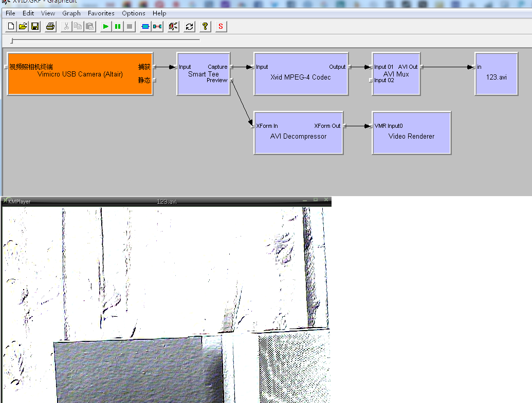This screenshot has width=532, height=403.
Task: Select the Vimicro USB Camera filter
Action: pyautogui.click(x=80, y=74)
